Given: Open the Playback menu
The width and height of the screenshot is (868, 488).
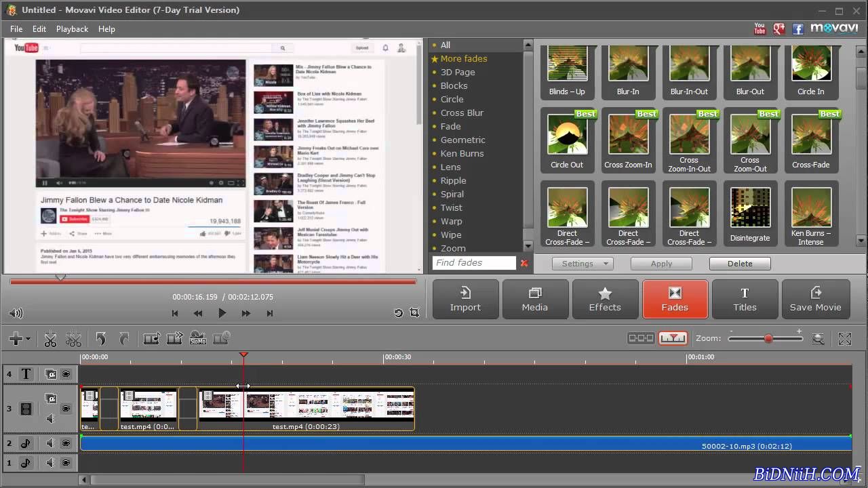Looking at the screenshot, I should click(x=72, y=29).
